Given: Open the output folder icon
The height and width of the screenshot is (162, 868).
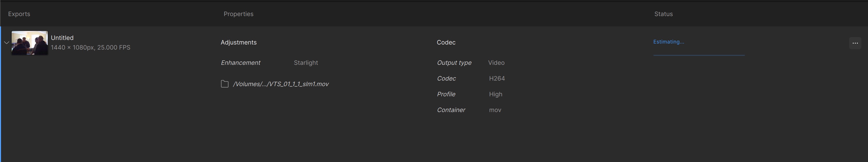Looking at the screenshot, I should tap(225, 84).
